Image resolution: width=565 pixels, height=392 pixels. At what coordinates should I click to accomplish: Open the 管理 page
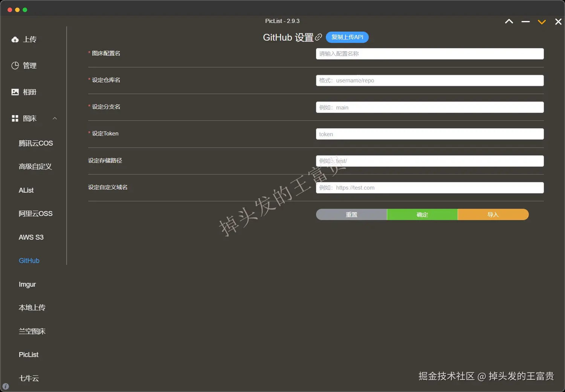30,65
